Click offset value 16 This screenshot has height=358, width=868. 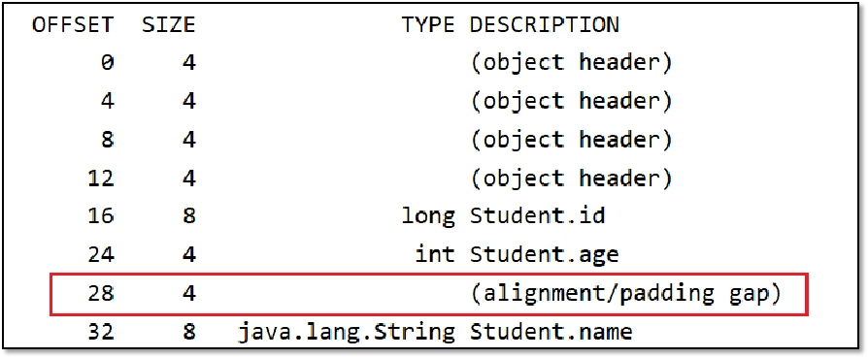coord(101,215)
